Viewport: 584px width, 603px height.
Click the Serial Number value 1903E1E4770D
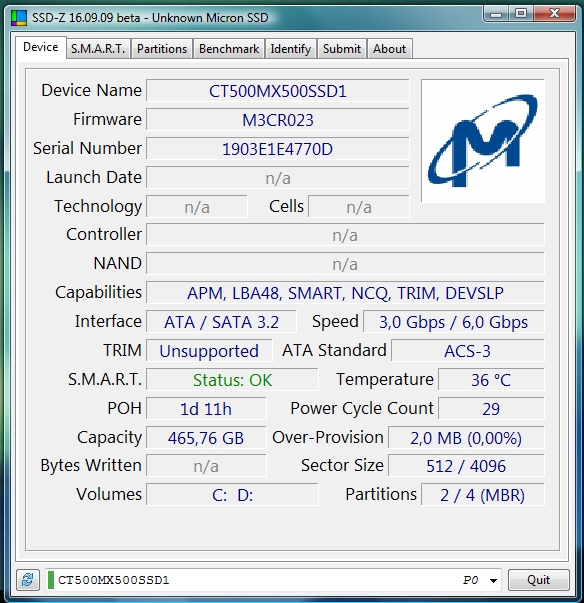[x=278, y=149]
